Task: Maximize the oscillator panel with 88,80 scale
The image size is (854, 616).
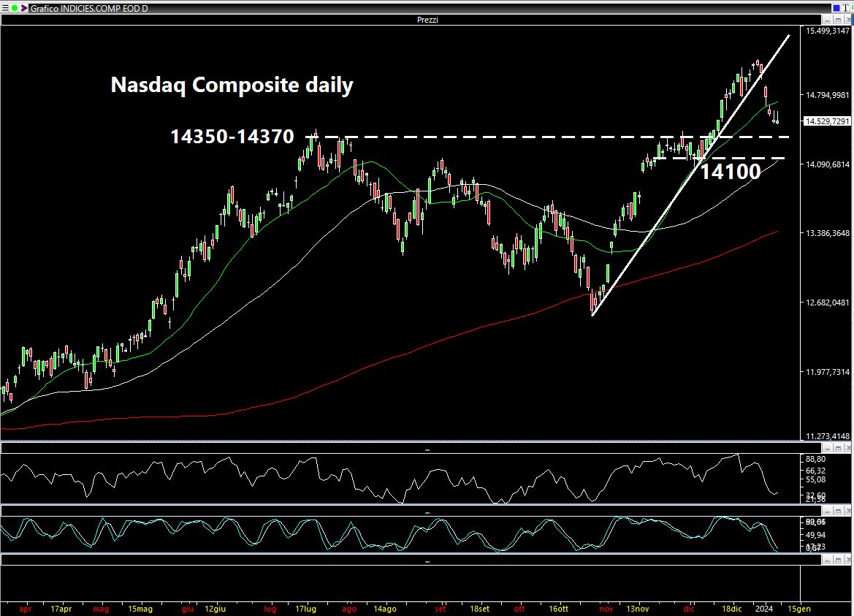Action: 838,448
